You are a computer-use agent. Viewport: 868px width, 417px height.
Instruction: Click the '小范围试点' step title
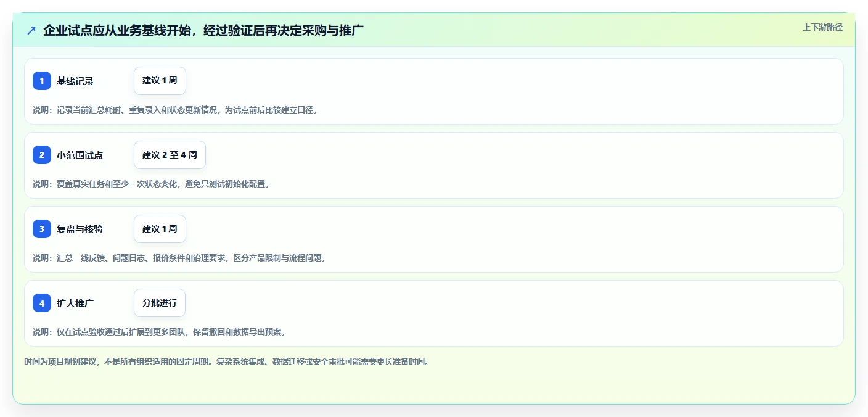(x=80, y=155)
